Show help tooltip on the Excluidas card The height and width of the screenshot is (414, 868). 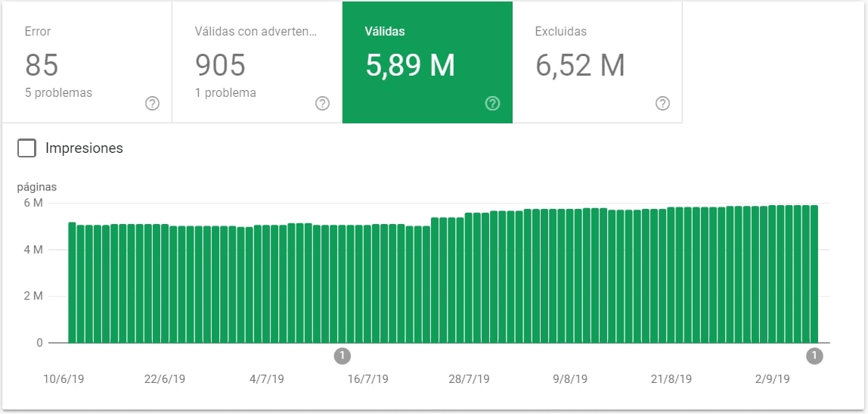coord(662,104)
